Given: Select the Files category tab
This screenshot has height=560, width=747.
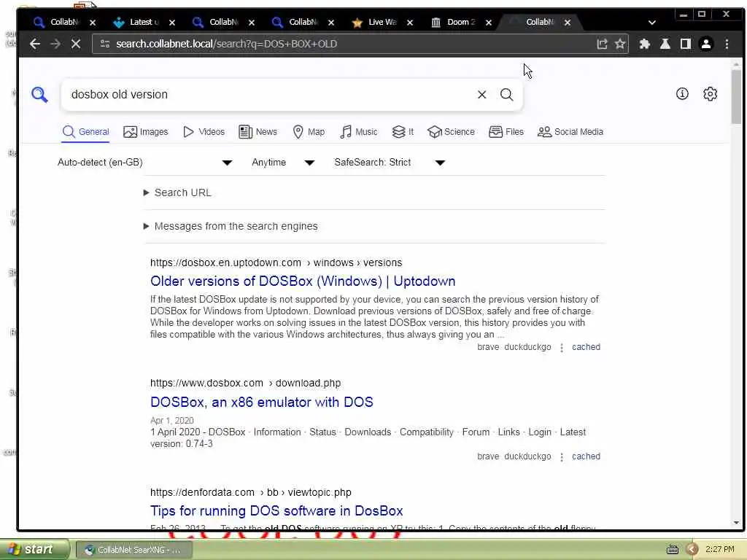Looking at the screenshot, I should [506, 132].
